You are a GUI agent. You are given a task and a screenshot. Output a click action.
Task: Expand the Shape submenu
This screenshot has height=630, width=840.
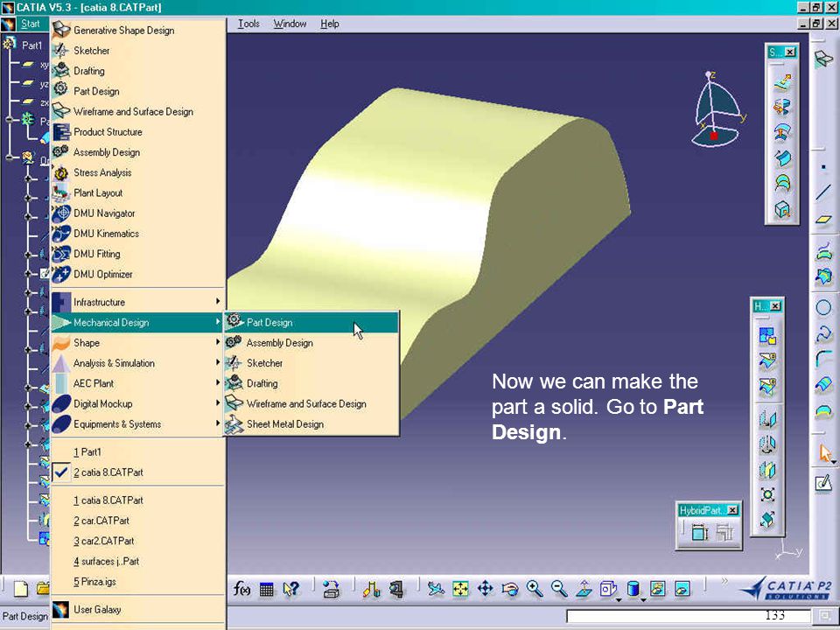click(137, 343)
